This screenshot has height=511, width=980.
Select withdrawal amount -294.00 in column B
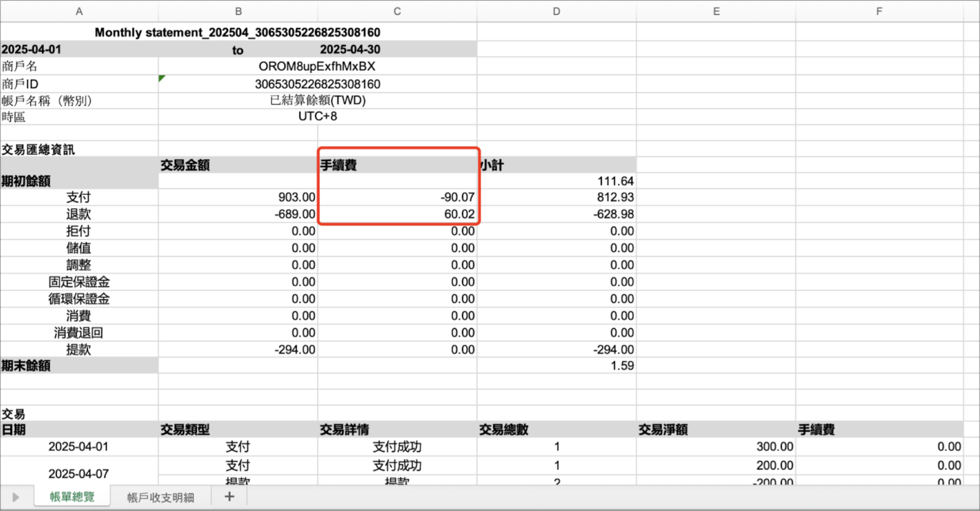[238, 350]
